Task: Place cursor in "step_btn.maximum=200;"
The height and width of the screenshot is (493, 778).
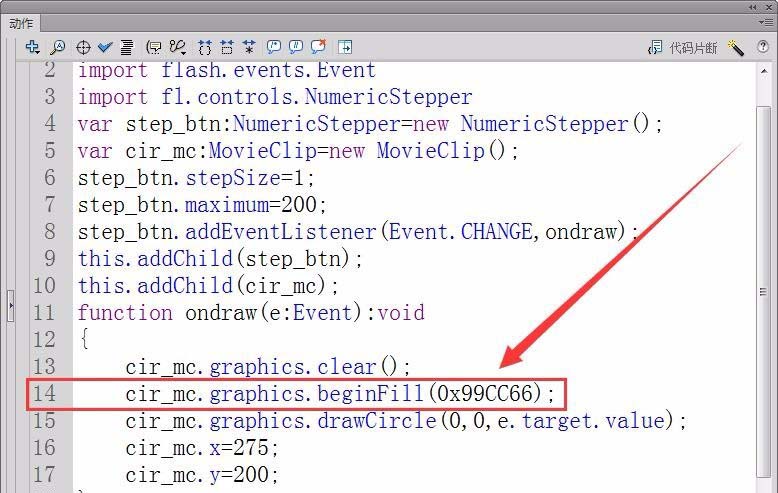Action: point(201,204)
